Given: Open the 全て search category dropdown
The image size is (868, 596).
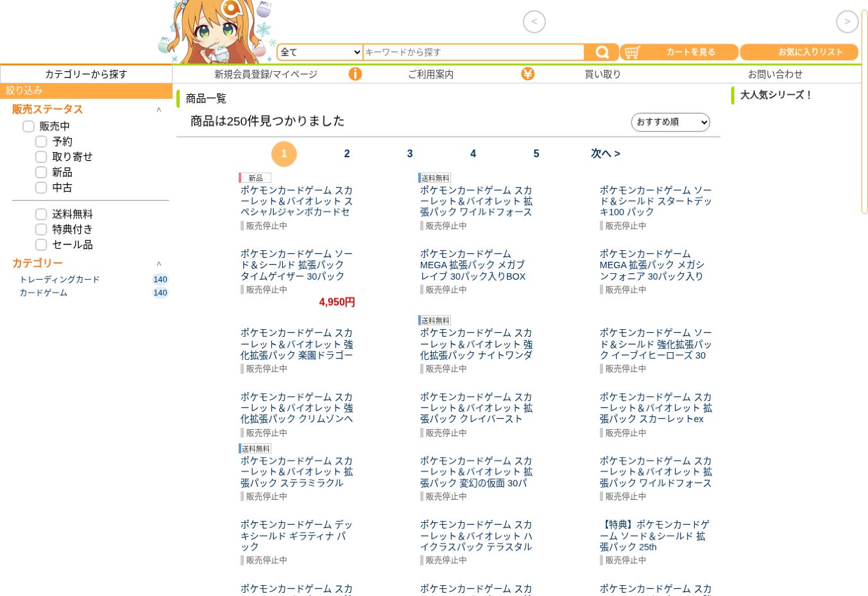Looking at the screenshot, I should (x=320, y=52).
